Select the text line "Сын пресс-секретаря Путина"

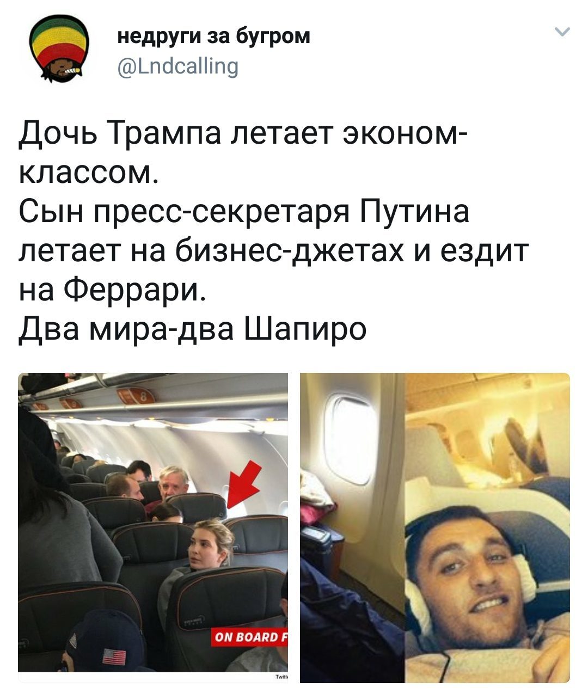244,212
